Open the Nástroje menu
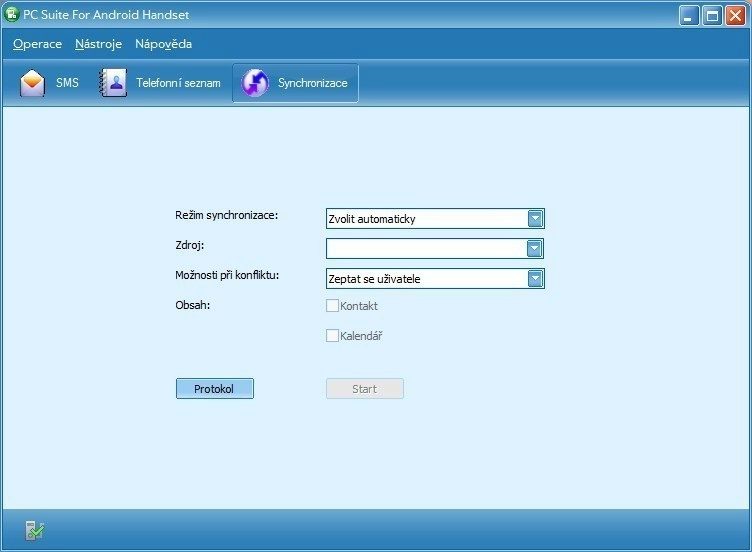Screen dimensions: 752x552 pyautogui.click(x=98, y=44)
